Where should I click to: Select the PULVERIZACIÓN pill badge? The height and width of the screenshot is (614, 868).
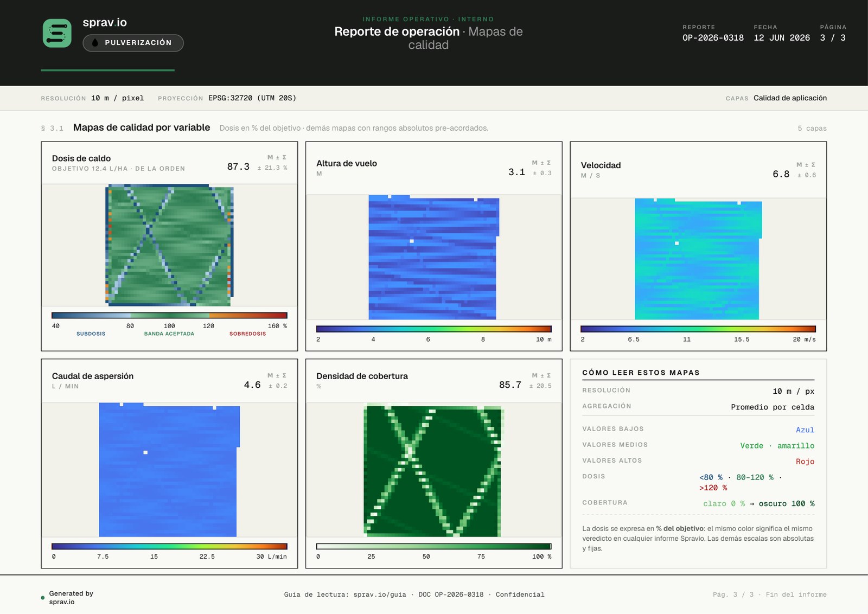tap(133, 43)
